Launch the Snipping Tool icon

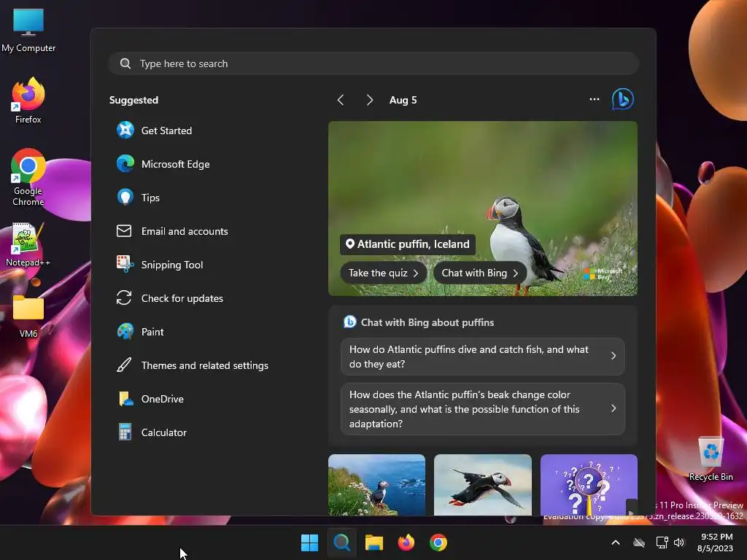point(125,264)
